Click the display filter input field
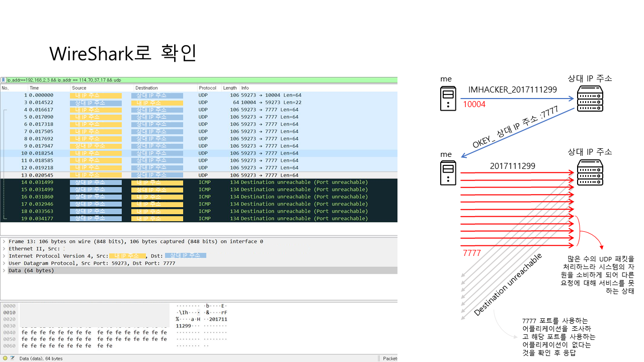Screen dimensions: 644x362 coord(201,80)
